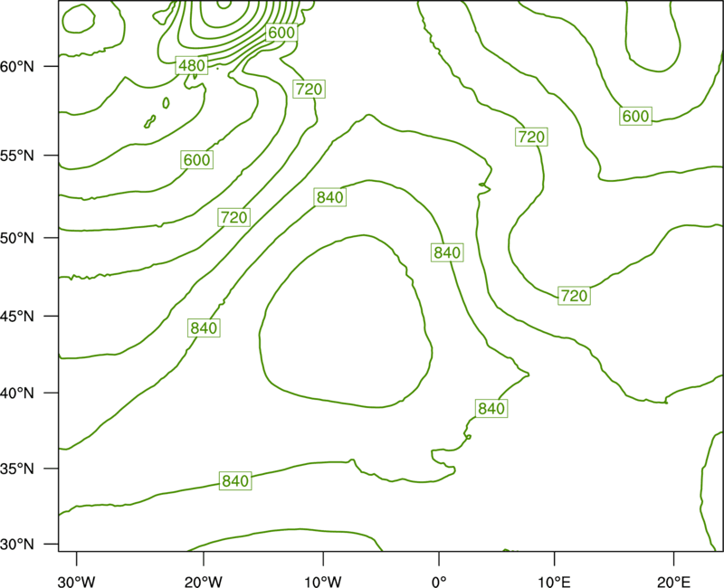Select the 720 contour label east of 10°E
The width and height of the screenshot is (724, 588).
click(x=574, y=296)
